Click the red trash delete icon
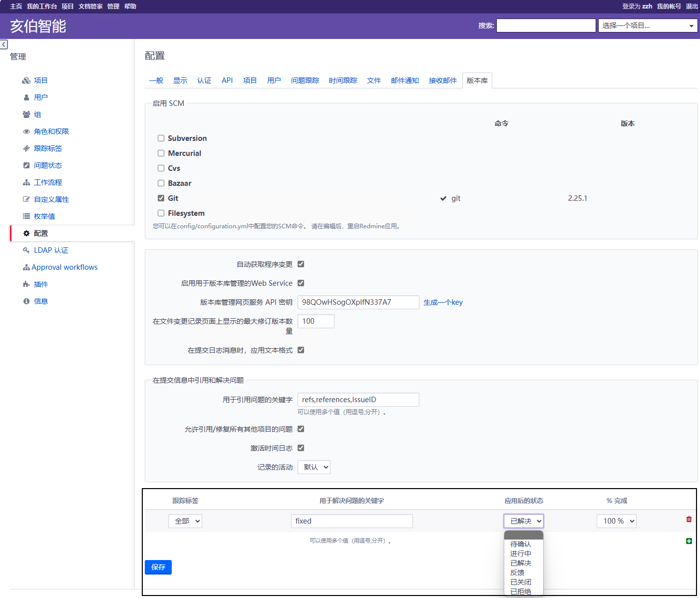Image resolution: width=700 pixels, height=598 pixels. pos(689,519)
